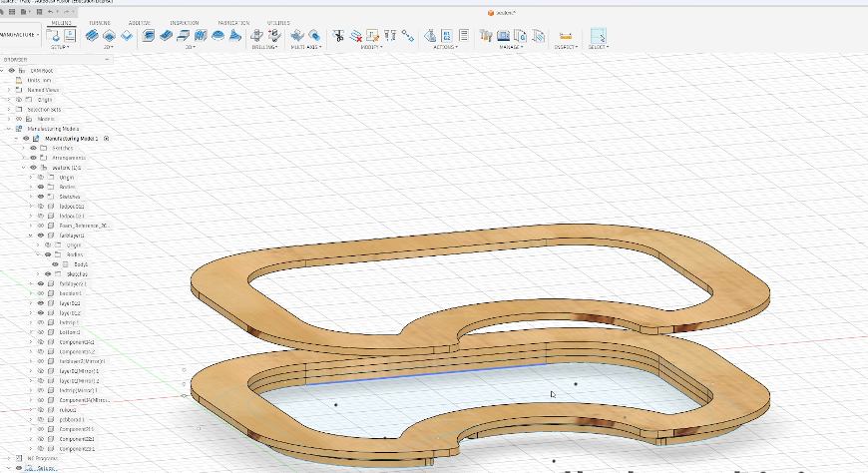This screenshot has height=473, width=868.
Task: Open the Machine Library icon
Action: 503,36
